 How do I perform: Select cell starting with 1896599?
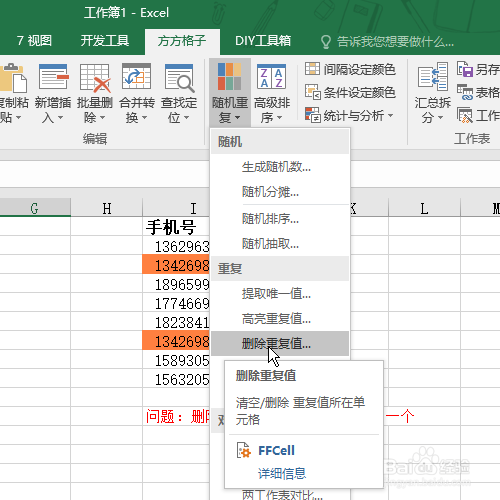176,284
